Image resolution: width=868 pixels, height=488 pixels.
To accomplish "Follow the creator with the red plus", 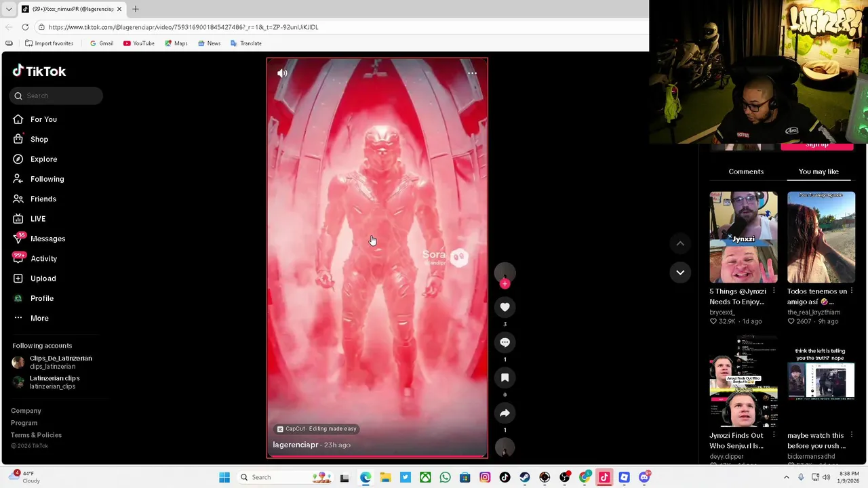I will 505,284.
